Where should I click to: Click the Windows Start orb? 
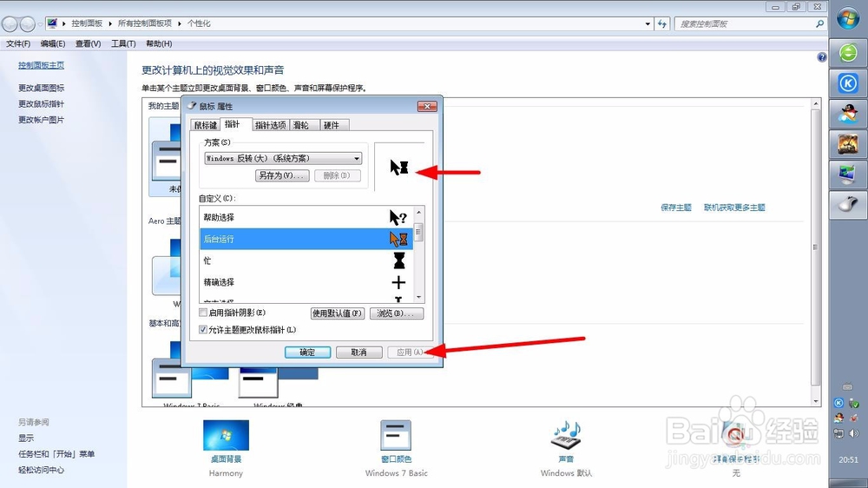(x=847, y=18)
